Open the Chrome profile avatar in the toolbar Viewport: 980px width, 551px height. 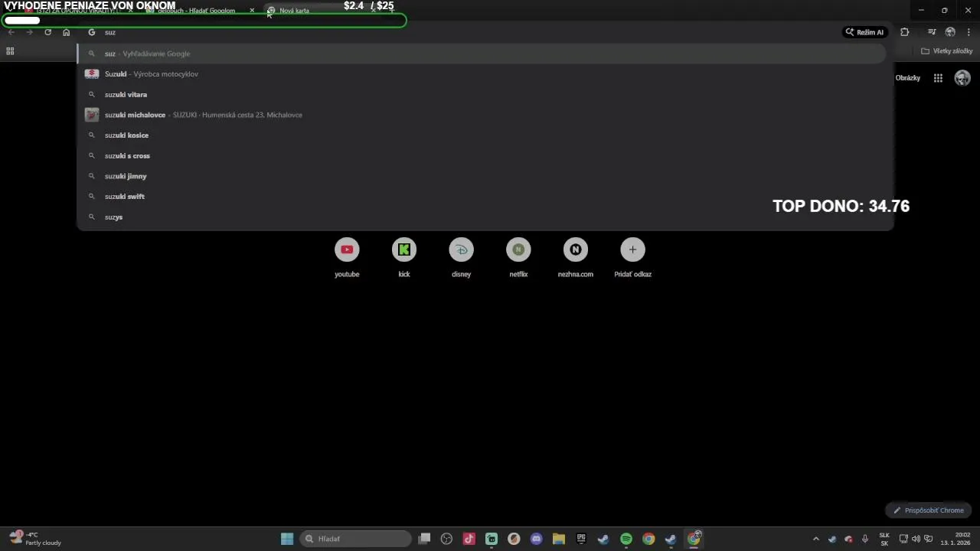[950, 32]
